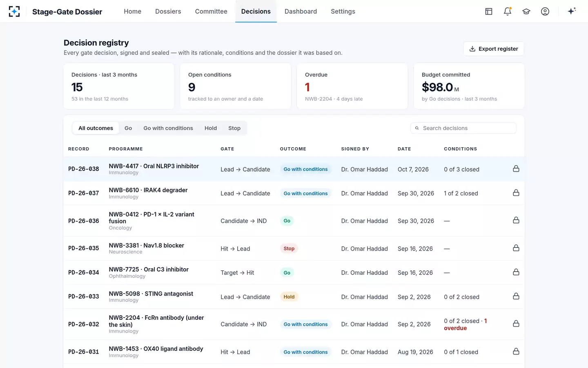
Task: Click the Stop badge on NWB-3381 row
Action: click(289, 249)
